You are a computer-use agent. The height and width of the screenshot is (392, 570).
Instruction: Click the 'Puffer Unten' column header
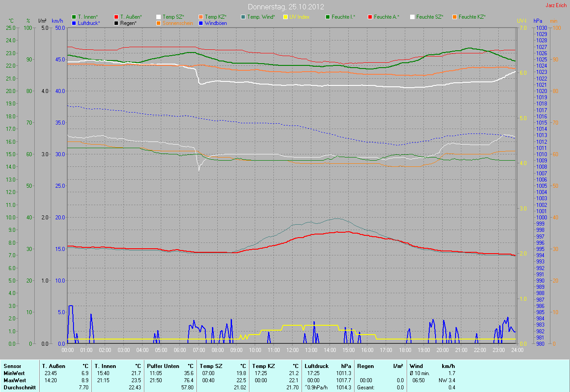(163, 366)
